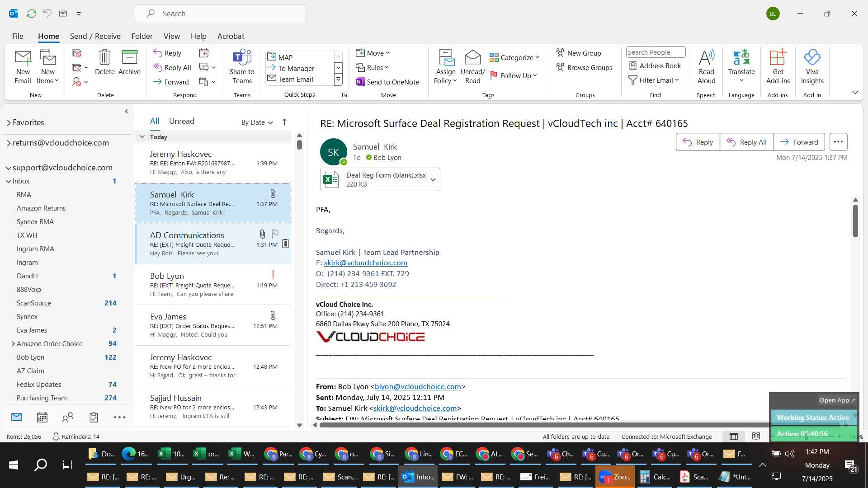Click Browse Groups
This screenshot has height=488, width=868.
[584, 67]
